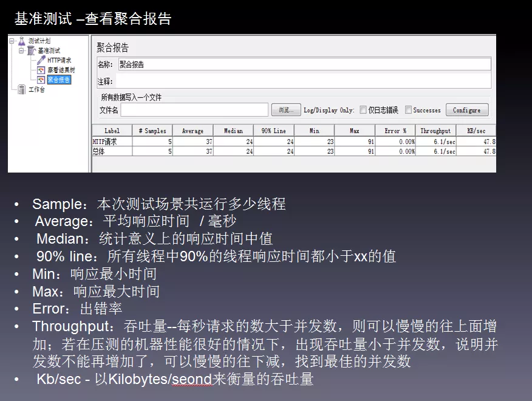Image resolution: width=532 pixels, height=401 pixels.
Task: Select highlighted 聚合报告 tree node
Action: [x=59, y=80]
